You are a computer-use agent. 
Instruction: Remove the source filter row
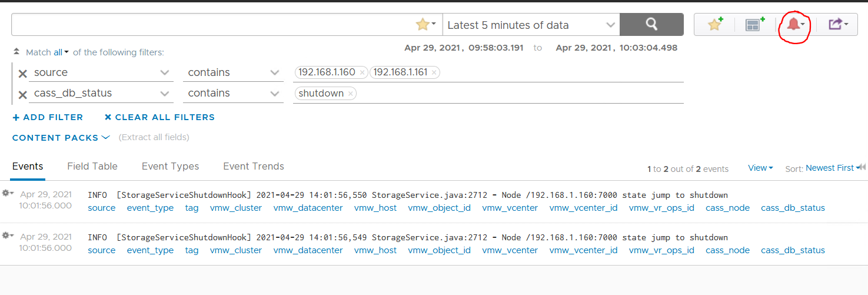22,74
